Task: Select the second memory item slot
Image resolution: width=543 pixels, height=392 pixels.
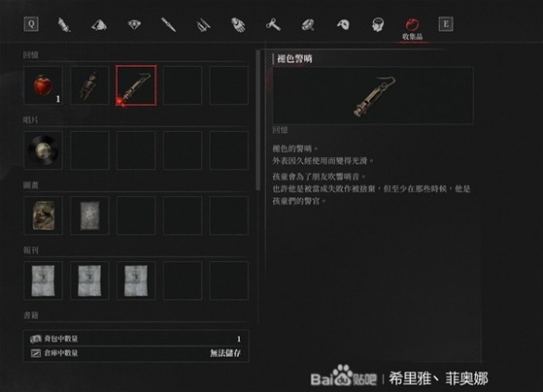Action: point(89,85)
